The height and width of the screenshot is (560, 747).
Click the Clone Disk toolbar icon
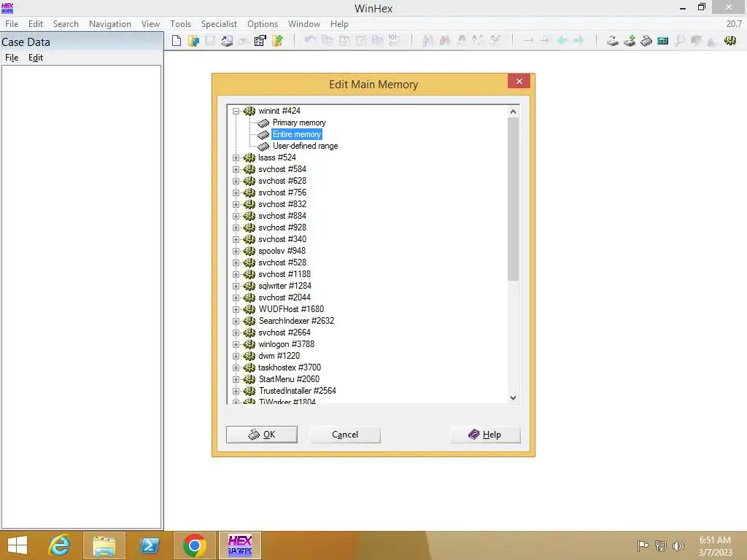[x=630, y=41]
